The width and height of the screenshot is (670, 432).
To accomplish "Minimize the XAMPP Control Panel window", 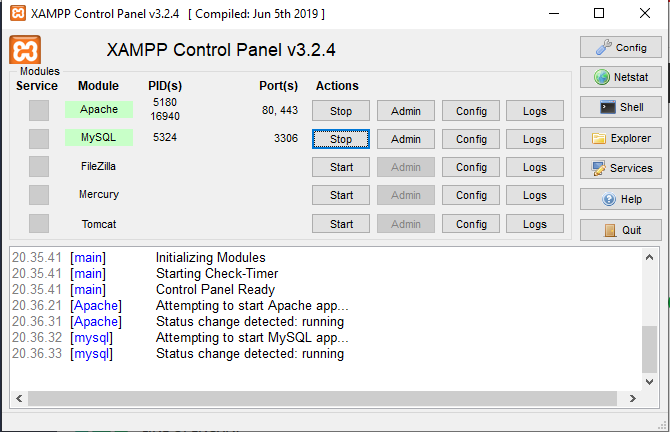I will pos(554,13).
